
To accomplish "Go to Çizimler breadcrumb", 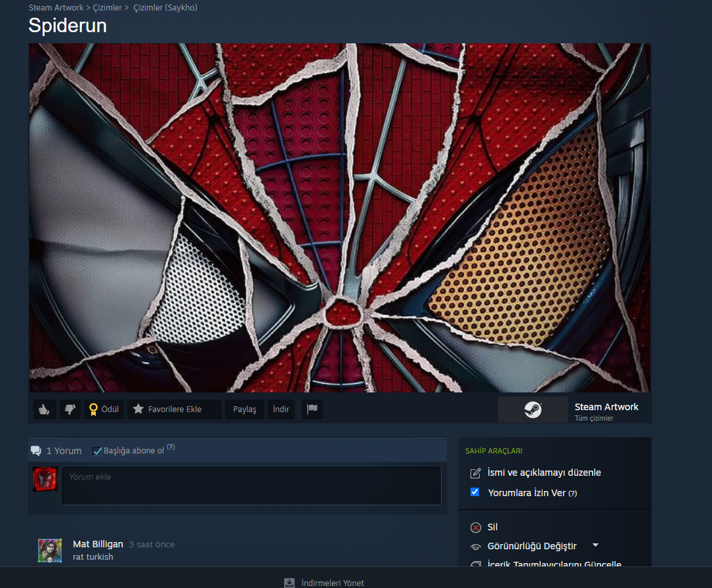I will 107,8.
